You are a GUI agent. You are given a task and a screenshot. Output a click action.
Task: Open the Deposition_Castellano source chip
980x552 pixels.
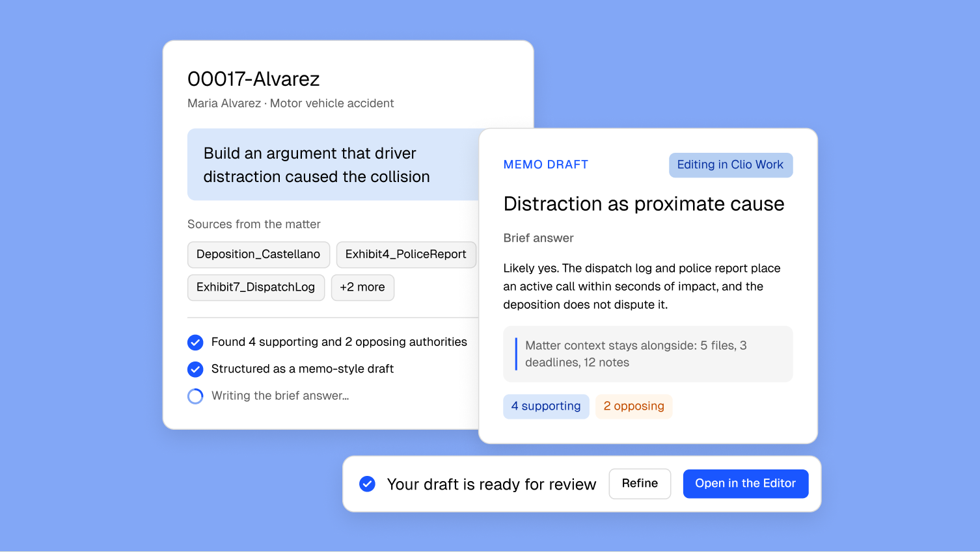pos(258,254)
